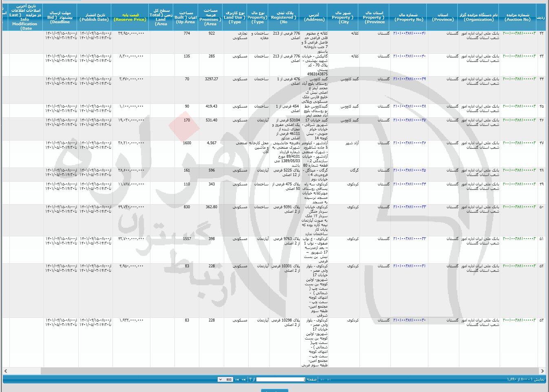Select built up area value 1600
The image size is (549, 392).
click(x=187, y=143)
